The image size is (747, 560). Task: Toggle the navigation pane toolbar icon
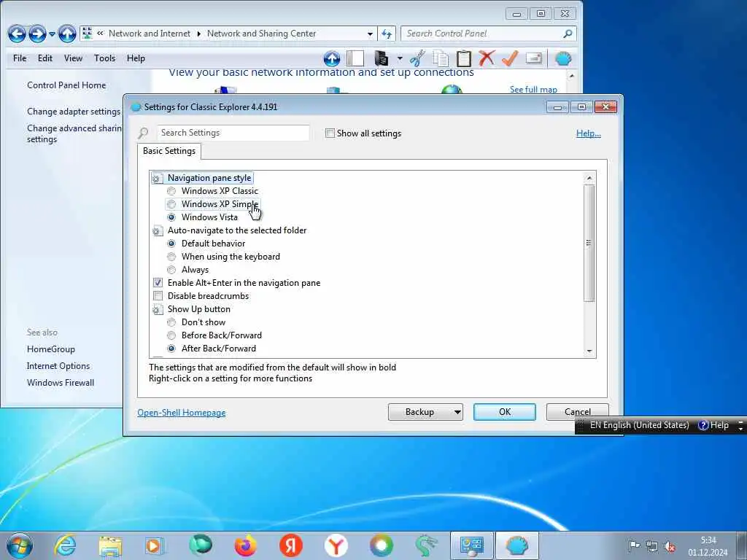coord(355,58)
